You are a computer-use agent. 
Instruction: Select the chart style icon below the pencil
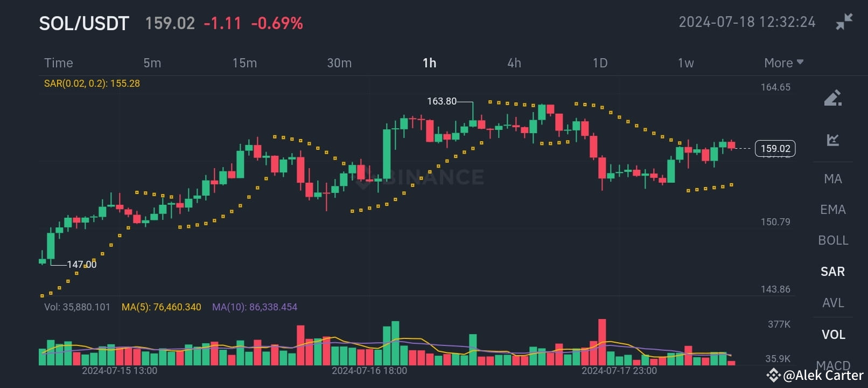833,139
